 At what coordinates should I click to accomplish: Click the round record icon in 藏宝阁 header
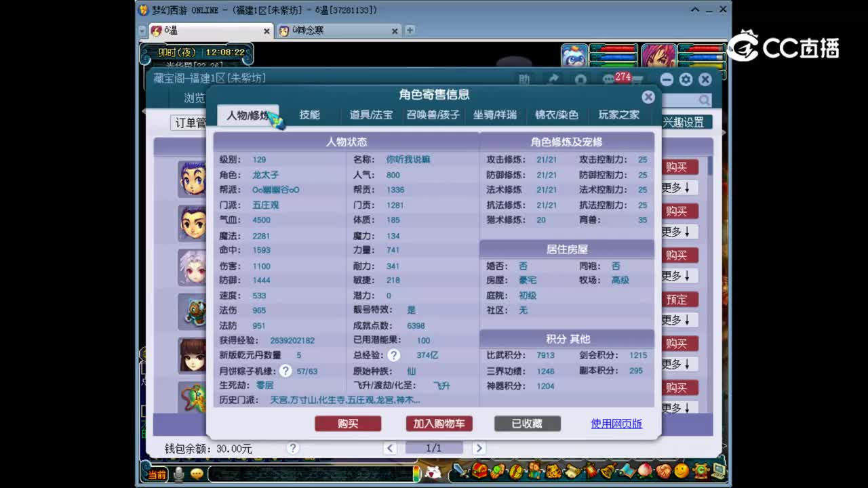click(x=580, y=79)
